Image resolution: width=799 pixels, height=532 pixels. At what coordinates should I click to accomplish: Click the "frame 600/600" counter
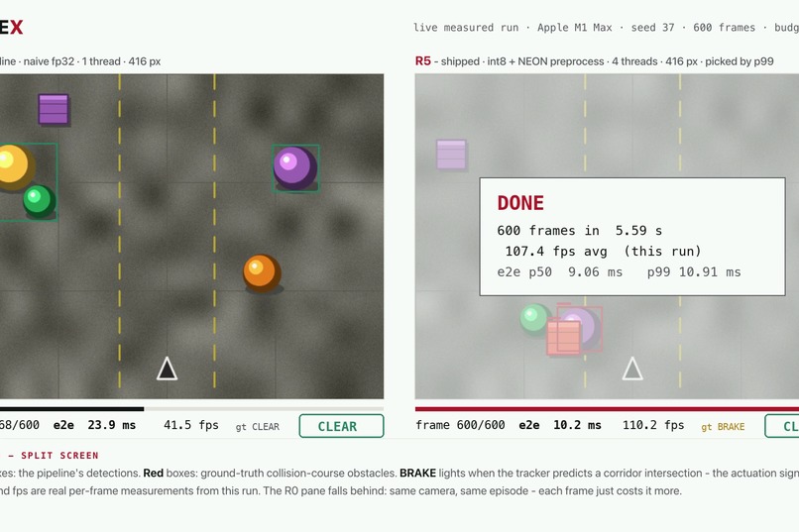pyautogui.click(x=460, y=425)
